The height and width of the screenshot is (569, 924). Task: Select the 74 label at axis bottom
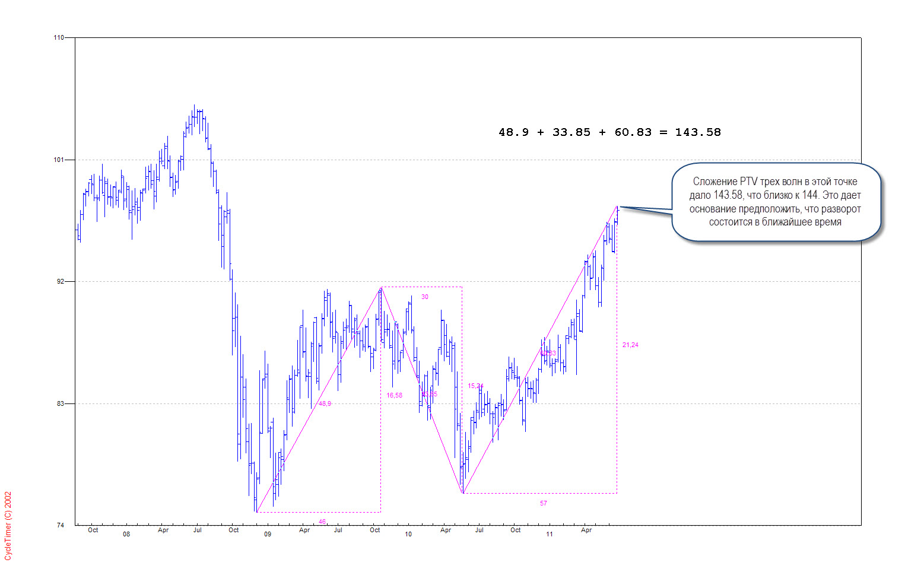pyautogui.click(x=61, y=526)
